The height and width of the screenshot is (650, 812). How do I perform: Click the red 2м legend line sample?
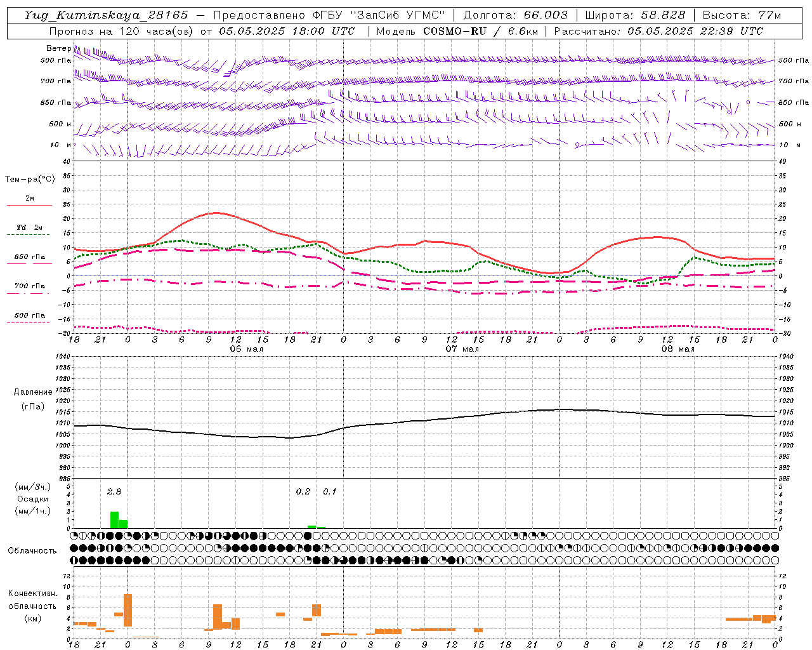tap(29, 205)
